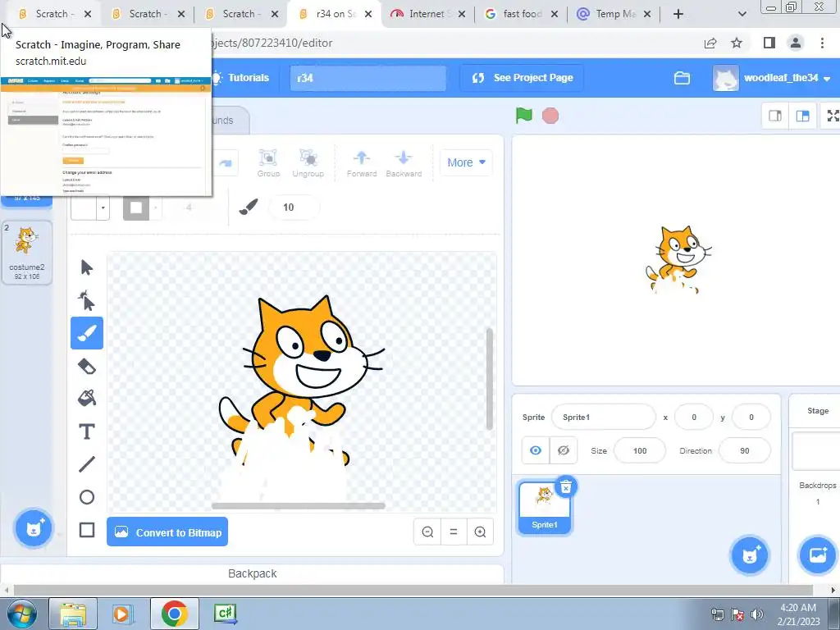Edit the sprite x position field
840x630 pixels.
(x=694, y=417)
